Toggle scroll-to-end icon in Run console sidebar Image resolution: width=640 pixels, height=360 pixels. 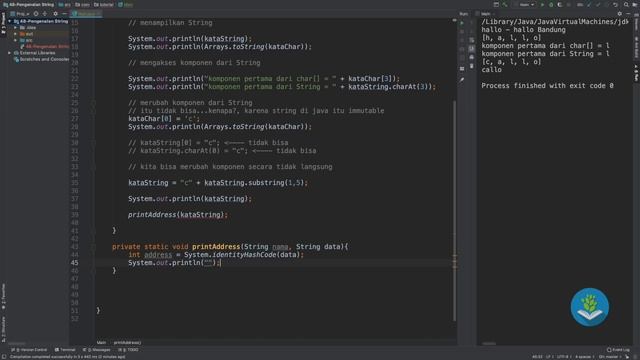[x=471, y=49]
